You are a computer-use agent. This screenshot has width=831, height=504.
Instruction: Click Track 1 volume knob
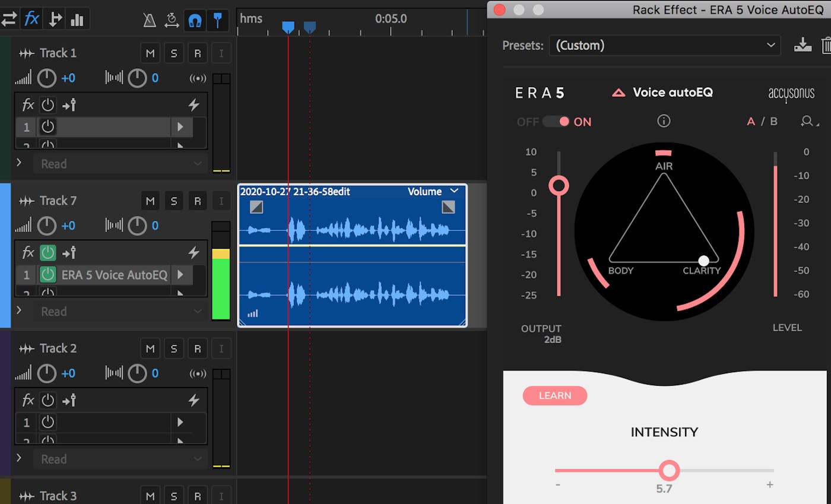click(47, 78)
